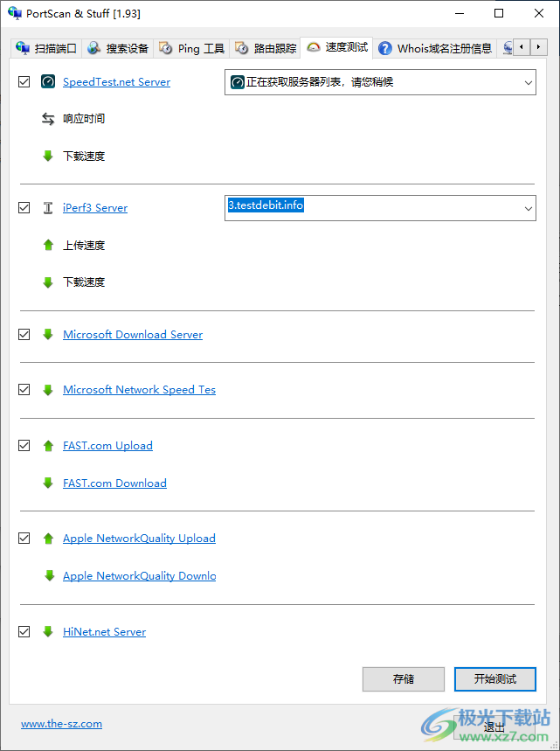The width and height of the screenshot is (560, 751).
Task: Maximize the PortScan window
Action: (x=499, y=13)
